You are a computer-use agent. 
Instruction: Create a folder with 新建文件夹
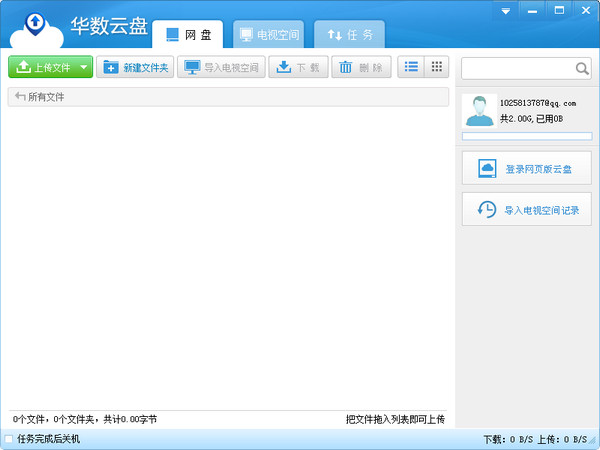tap(136, 68)
